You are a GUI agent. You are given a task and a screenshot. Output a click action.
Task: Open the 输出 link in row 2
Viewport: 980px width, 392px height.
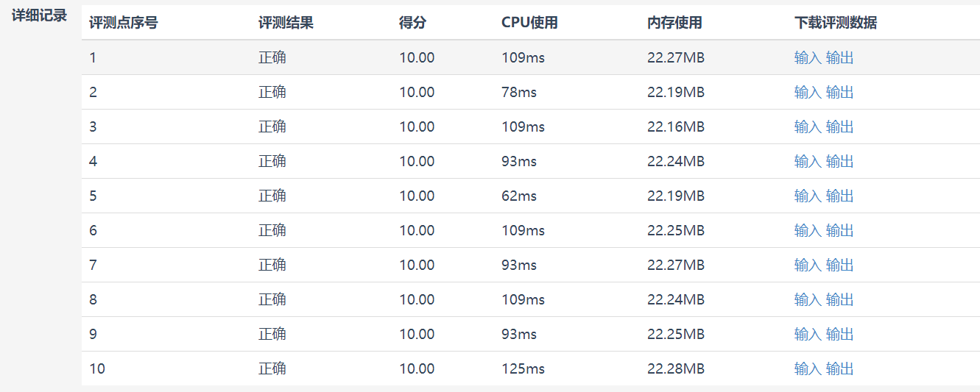click(x=840, y=92)
